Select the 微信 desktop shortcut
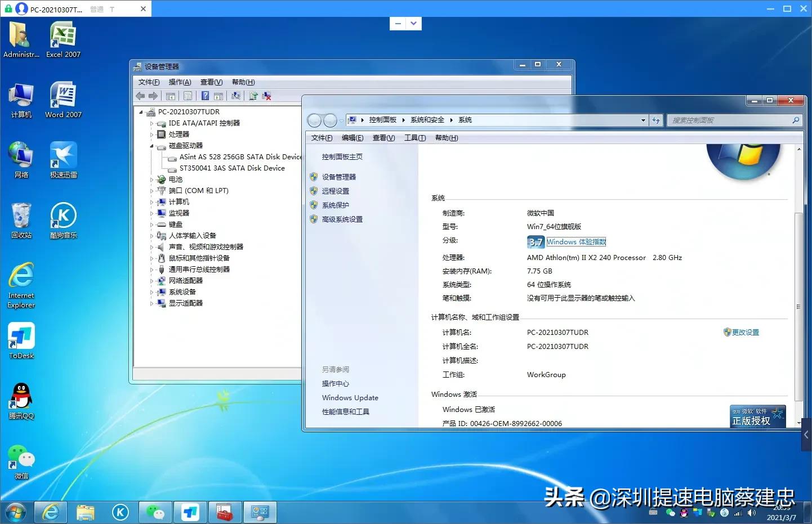812x524 pixels. point(21,462)
